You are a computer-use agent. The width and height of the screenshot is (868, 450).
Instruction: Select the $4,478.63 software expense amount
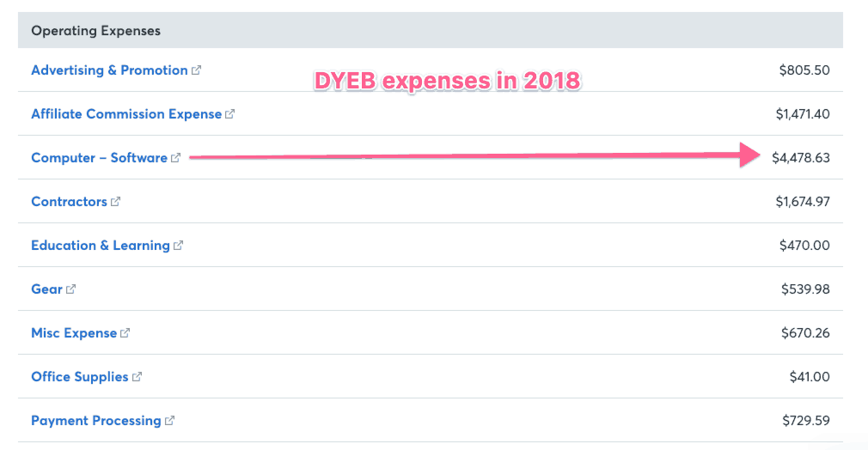tap(800, 158)
